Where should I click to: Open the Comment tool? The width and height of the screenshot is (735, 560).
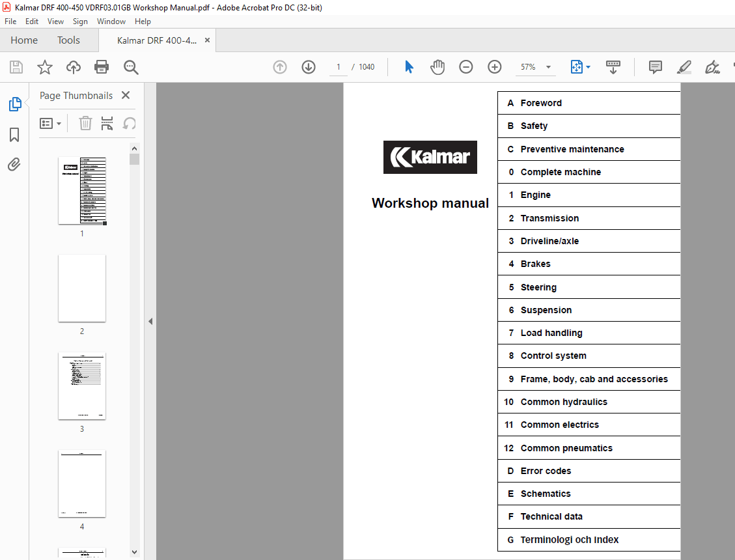[x=655, y=67]
